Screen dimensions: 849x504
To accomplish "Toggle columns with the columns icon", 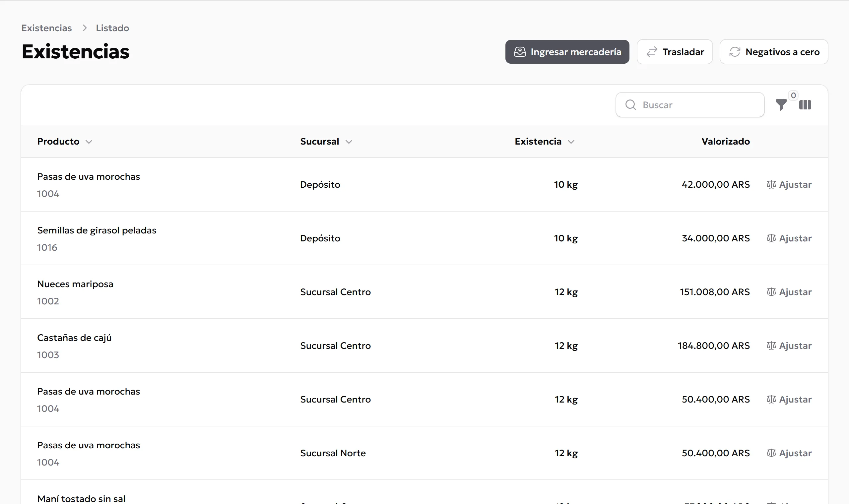I will coord(805,104).
